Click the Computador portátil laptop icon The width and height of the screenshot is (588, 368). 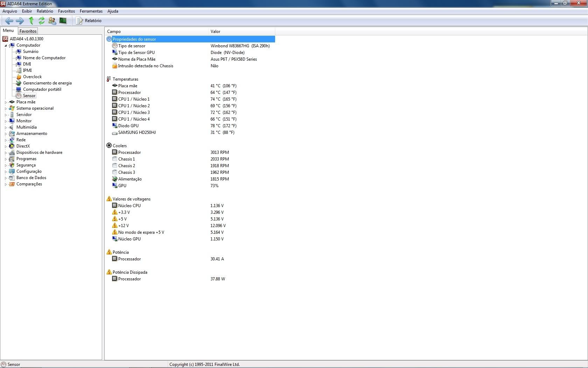pyautogui.click(x=19, y=89)
